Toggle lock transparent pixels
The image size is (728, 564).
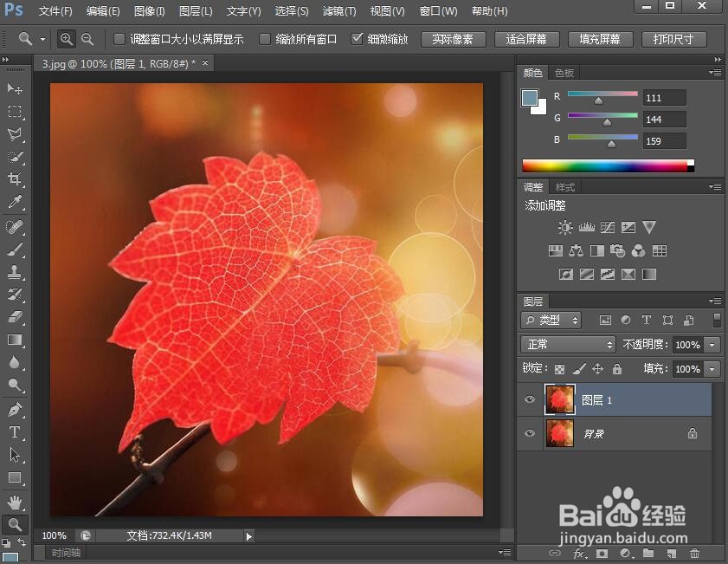coord(560,369)
